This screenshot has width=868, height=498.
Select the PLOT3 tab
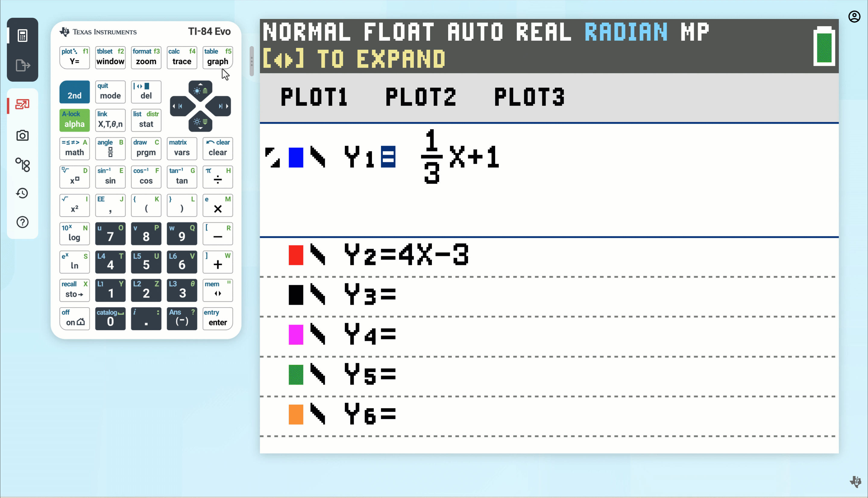tap(529, 97)
